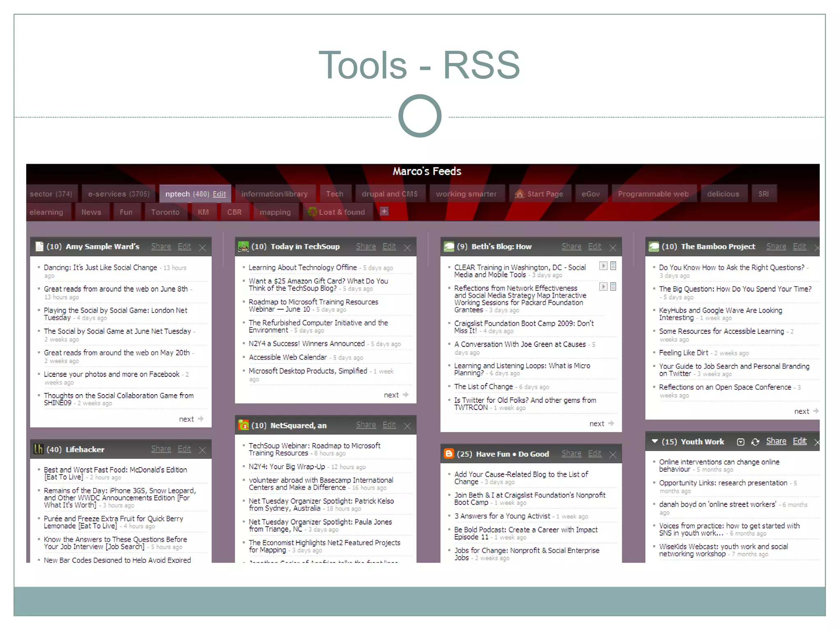Screen dimensions: 840x630
Task: Collapse the Youth Work widget triangle
Action: point(655,441)
